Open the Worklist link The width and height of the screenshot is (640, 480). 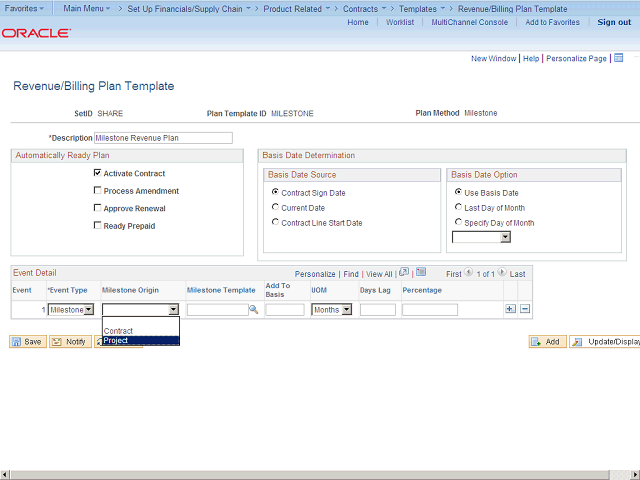pos(400,22)
